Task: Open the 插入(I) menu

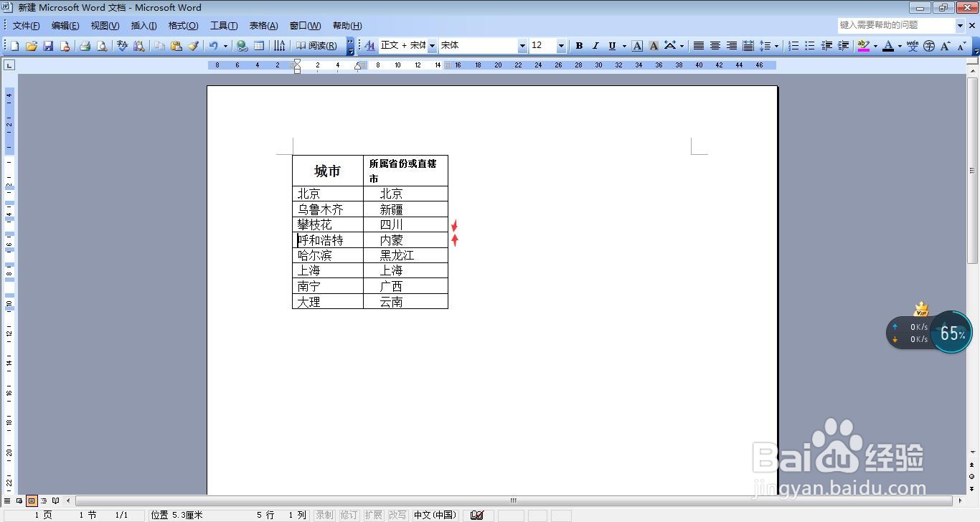Action: pyautogui.click(x=143, y=26)
